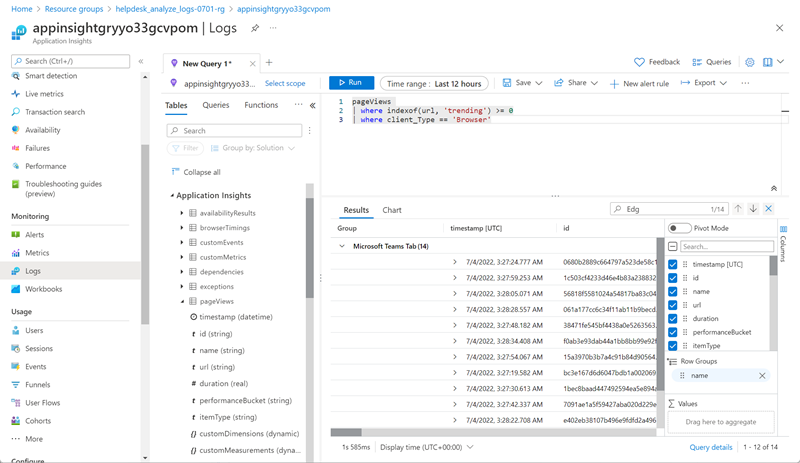The image size is (800, 463).
Task: Click Collapse all in tables pane
Action: click(x=196, y=172)
